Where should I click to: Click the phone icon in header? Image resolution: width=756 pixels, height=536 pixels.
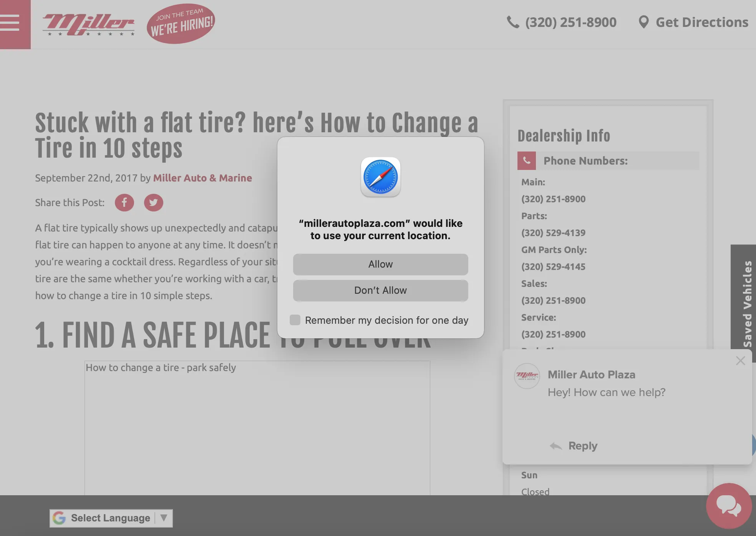(513, 22)
